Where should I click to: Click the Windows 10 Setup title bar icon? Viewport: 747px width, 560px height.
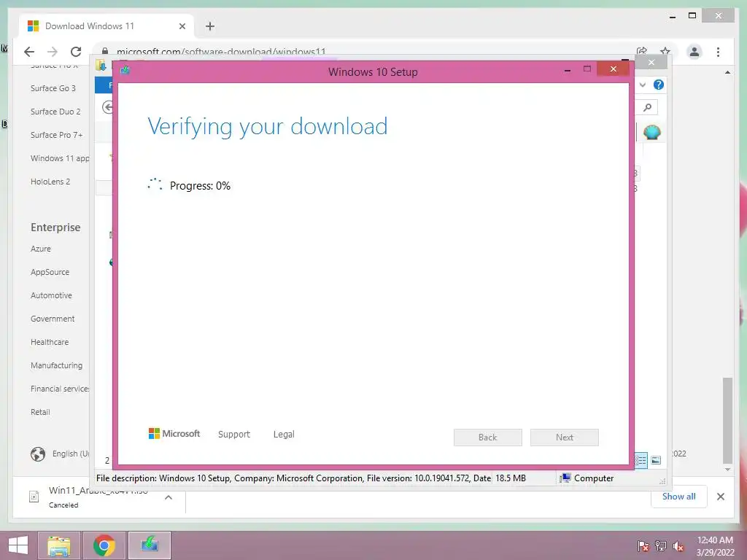tap(125, 70)
